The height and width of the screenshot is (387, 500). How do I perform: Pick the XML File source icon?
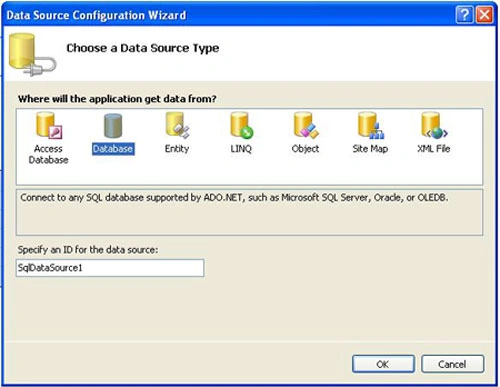pos(434,125)
